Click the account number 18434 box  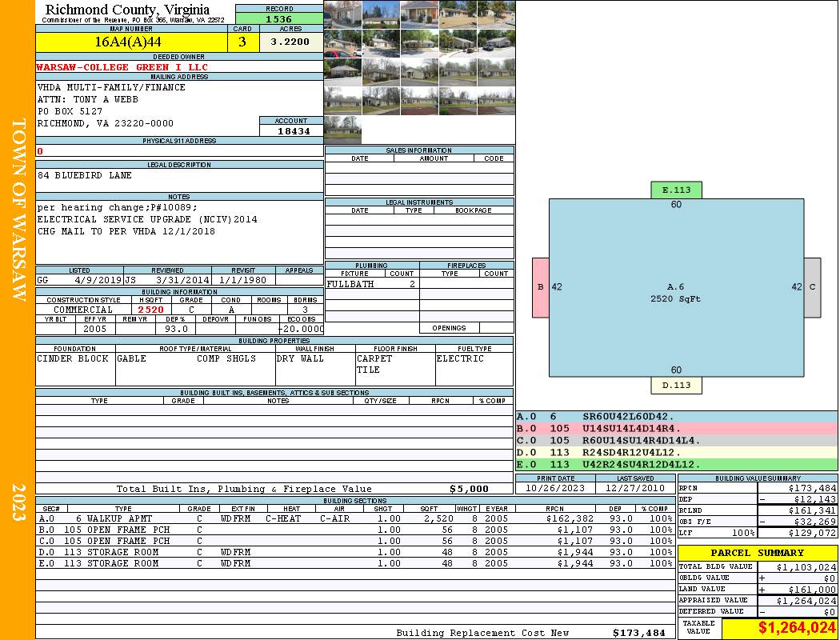pyautogui.click(x=291, y=130)
